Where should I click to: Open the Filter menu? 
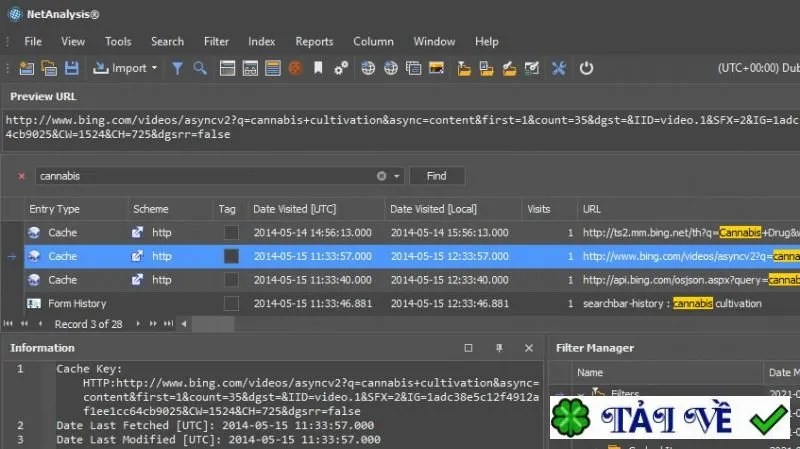pos(216,41)
